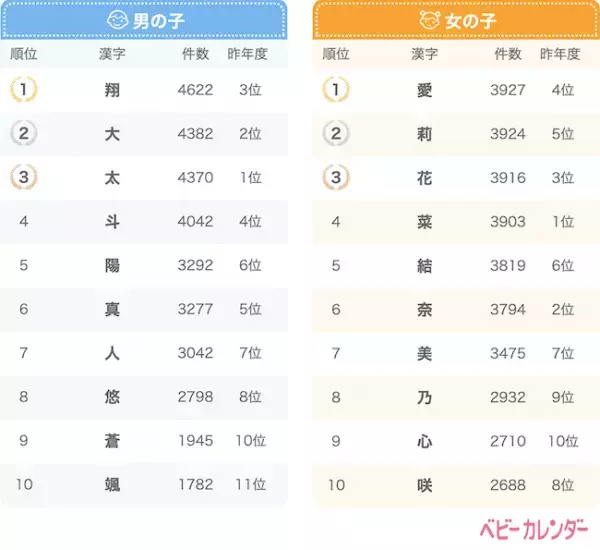Click the boy face icon in blue header
The width and height of the screenshot is (600, 550).
coord(118,20)
